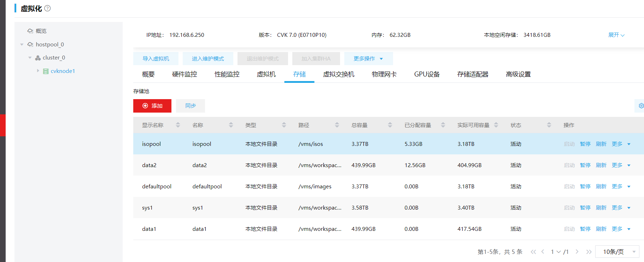Go to the first page of results
The height and width of the screenshot is (262, 644).
[x=533, y=252]
